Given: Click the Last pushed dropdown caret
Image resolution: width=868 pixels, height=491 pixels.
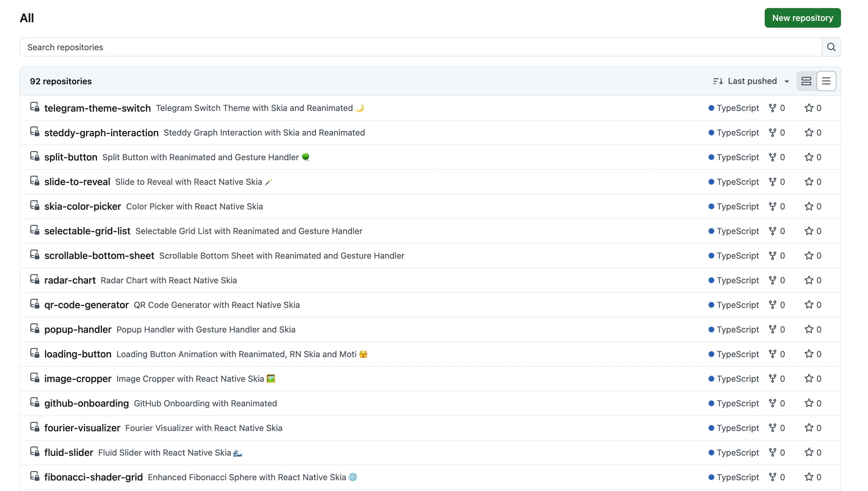Looking at the screenshot, I should 787,82.
